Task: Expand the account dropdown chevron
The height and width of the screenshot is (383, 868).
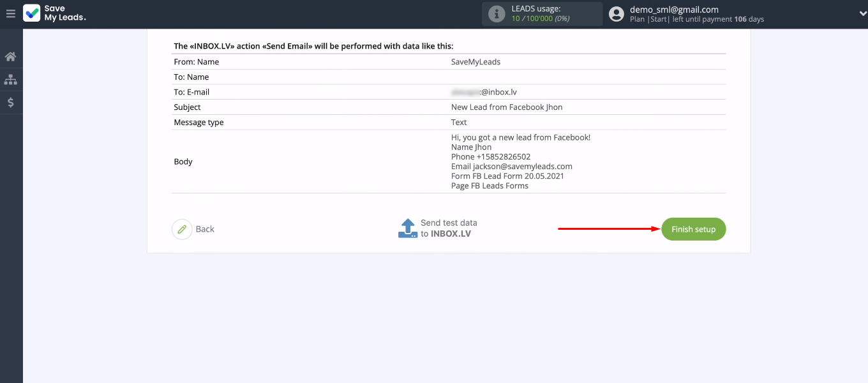Action: [863, 13]
